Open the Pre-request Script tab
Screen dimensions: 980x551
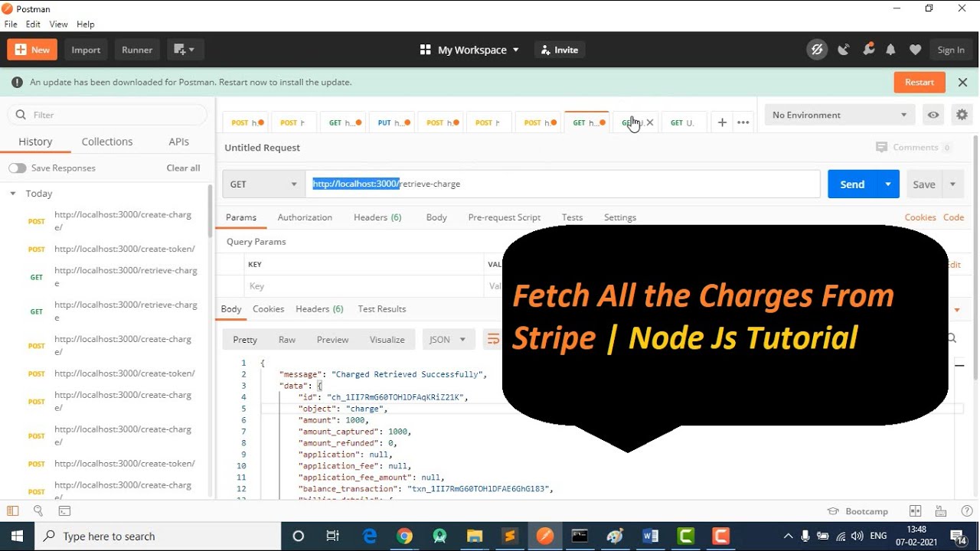pyautogui.click(x=505, y=217)
